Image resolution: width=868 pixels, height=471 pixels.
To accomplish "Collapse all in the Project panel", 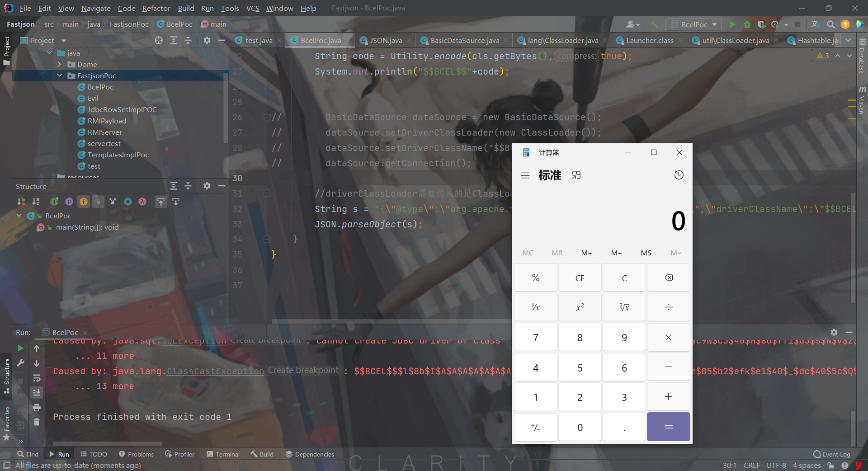I will 188,40.
